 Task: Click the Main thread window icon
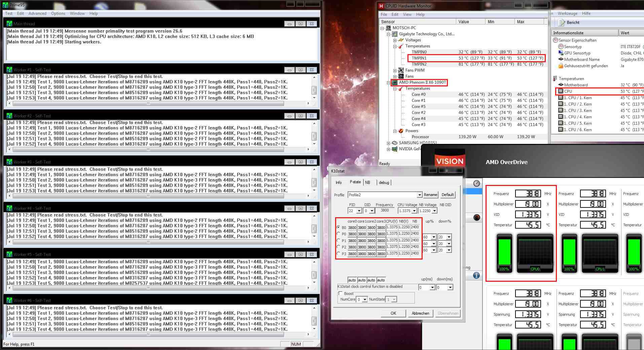(x=9, y=24)
